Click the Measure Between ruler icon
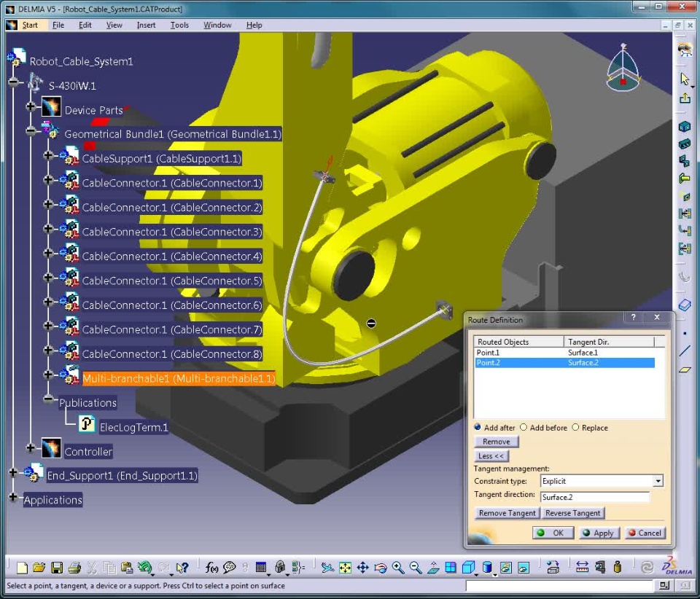 [582, 568]
